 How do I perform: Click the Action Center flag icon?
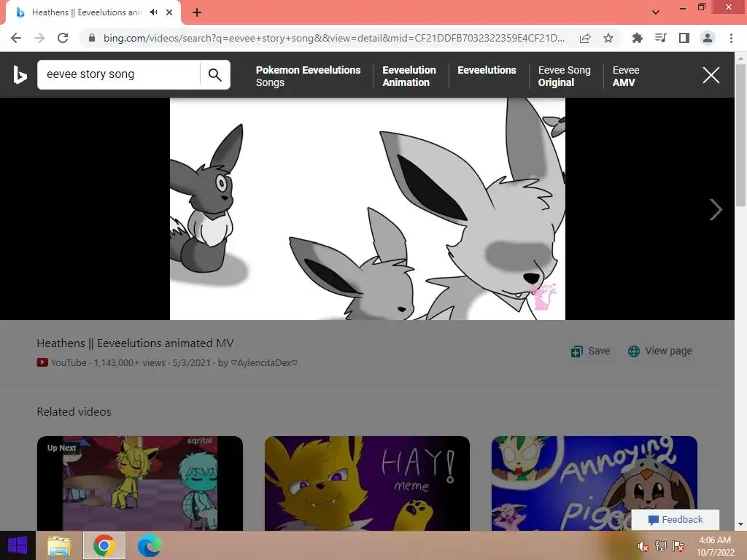pyautogui.click(x=678, y=546)
